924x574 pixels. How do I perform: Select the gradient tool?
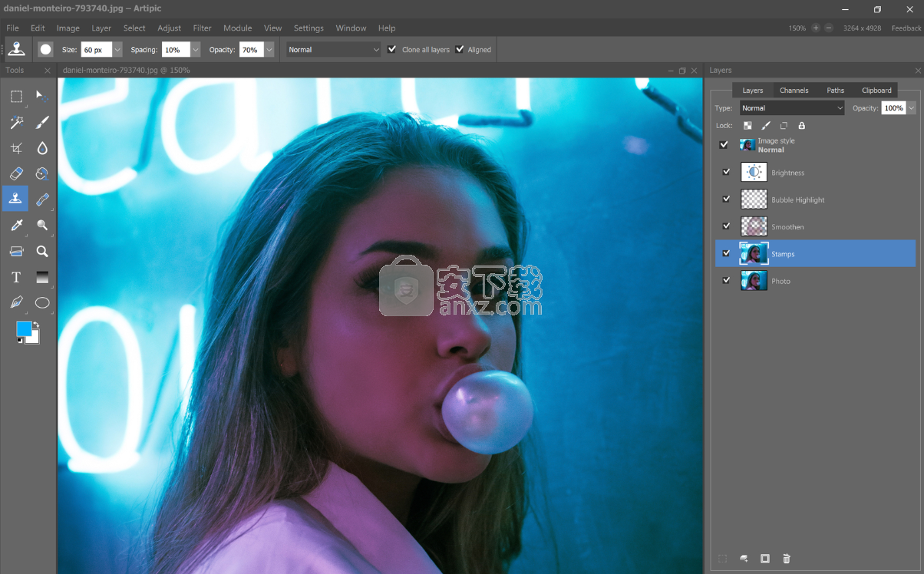pos(42,277)
